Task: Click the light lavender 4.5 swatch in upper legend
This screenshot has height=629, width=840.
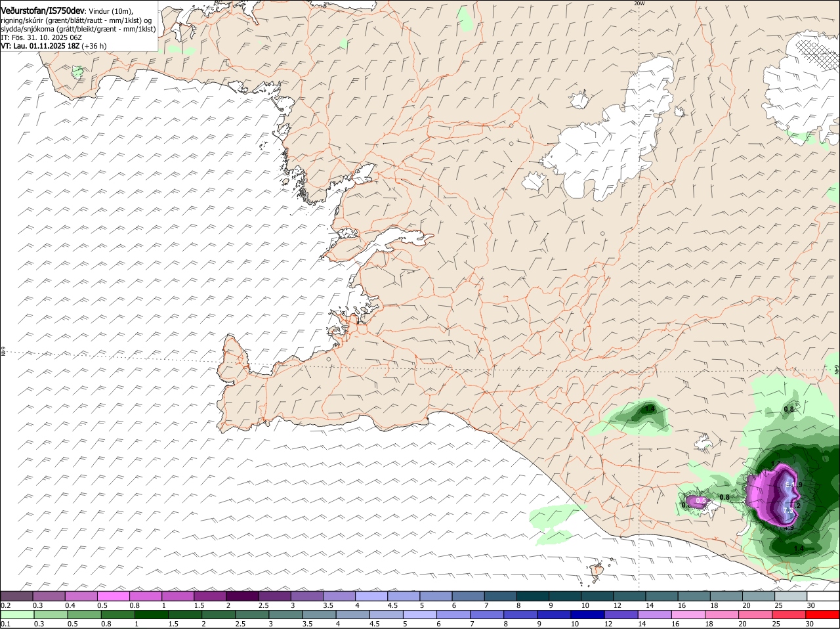Action: pyautogui.click(x=402, y=596)
